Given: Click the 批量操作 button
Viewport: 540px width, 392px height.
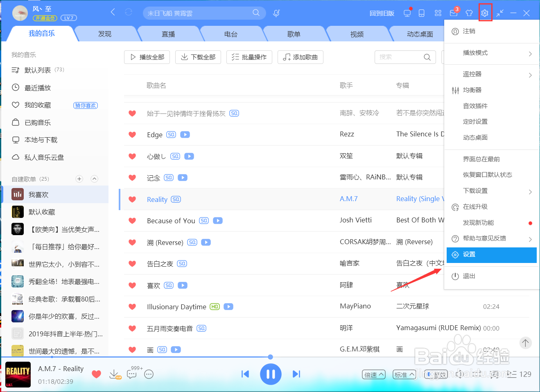Looking at the screenshot, I should pos(249,57).
